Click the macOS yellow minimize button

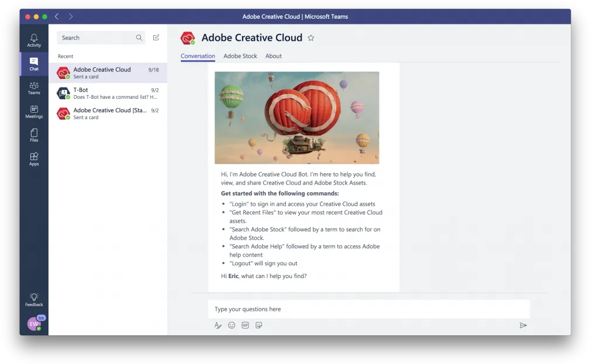tap(36, 16)
